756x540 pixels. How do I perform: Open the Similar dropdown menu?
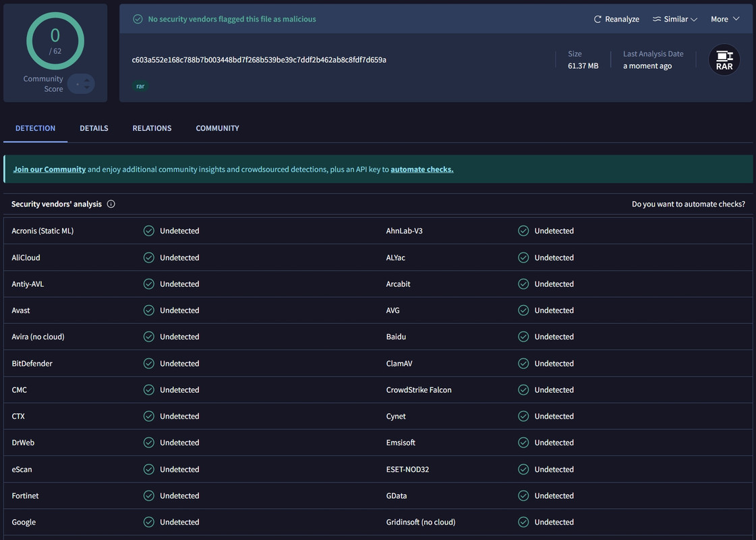click(x=675, y=20)
